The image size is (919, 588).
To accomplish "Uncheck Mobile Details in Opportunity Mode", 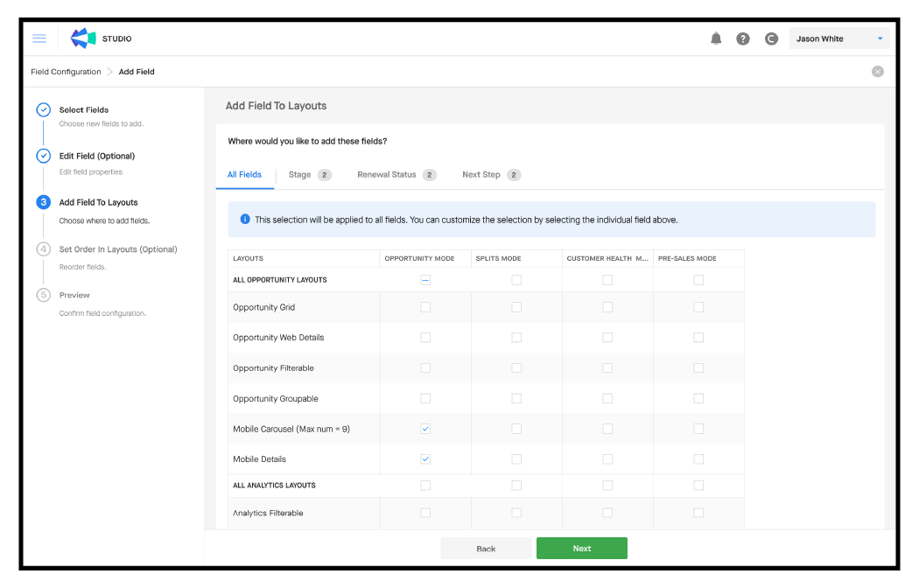I will coord(425,459).
